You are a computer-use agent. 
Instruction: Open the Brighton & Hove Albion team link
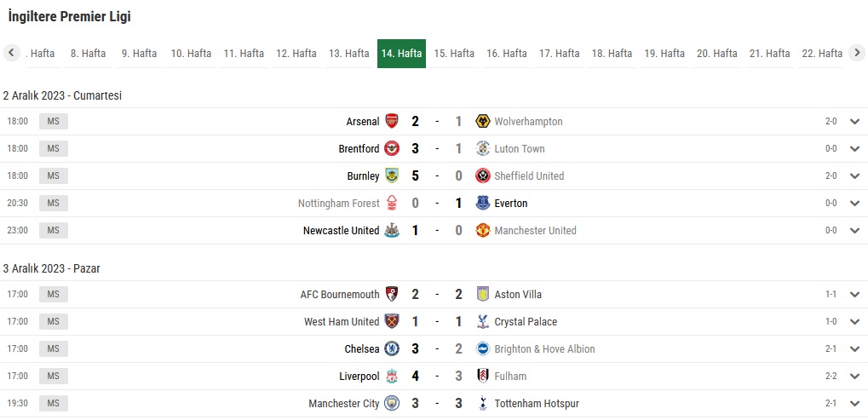pyautogui.click(x=544, y=348)
